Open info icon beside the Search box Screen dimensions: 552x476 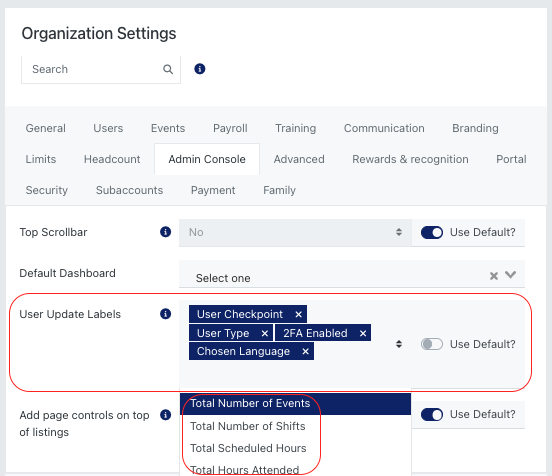(200, 69)
